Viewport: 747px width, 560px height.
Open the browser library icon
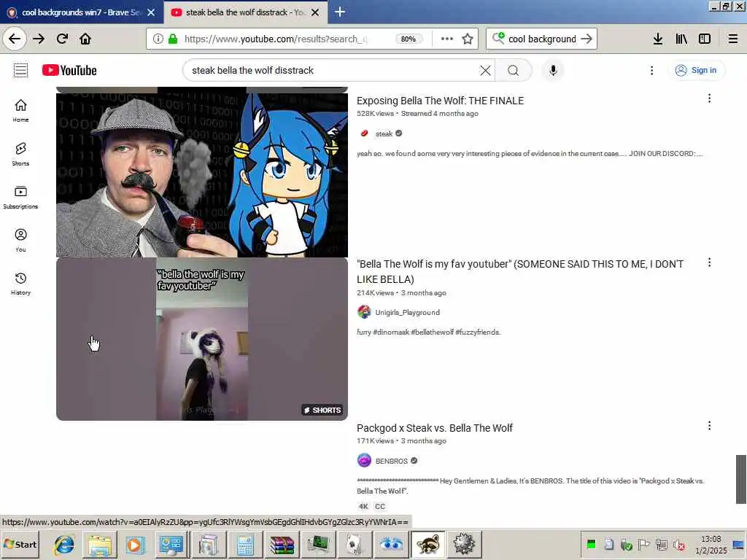(681, 39)
